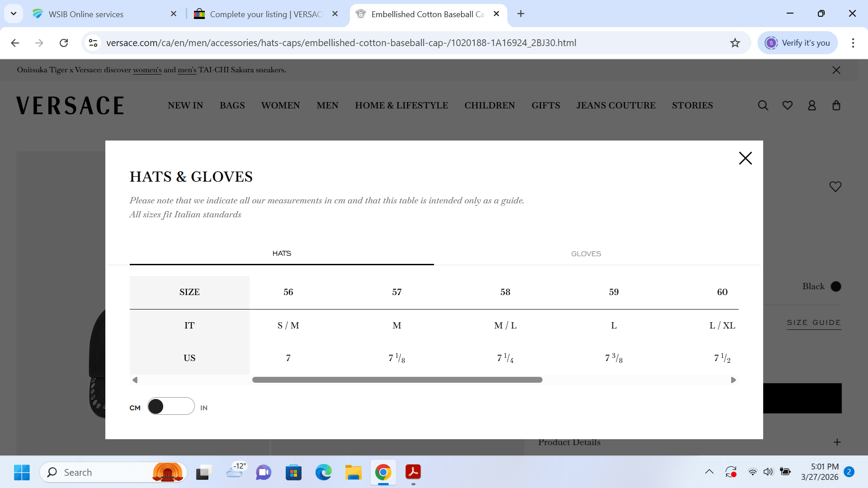Open the account profile icon
868x488 pixels.
tap(812, 105)
